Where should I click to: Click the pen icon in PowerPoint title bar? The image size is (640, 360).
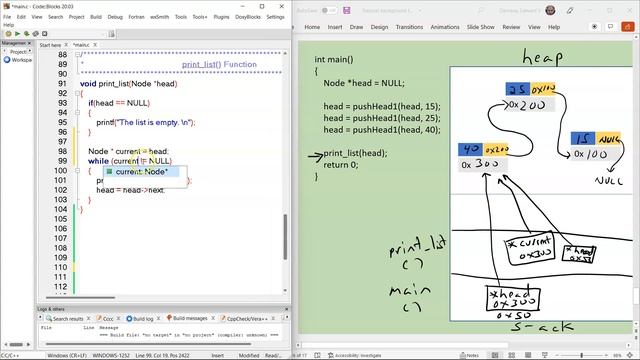(x=570, y=10)
